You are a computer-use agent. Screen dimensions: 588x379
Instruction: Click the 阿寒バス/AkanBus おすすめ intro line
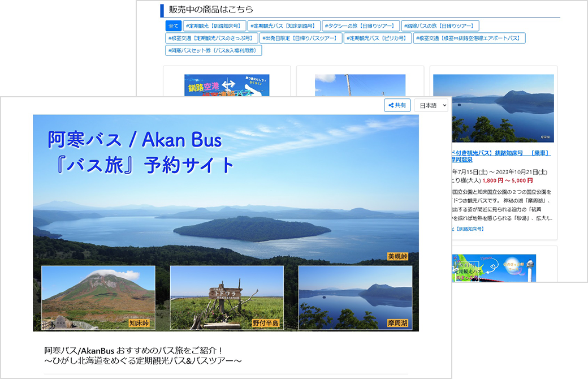click(x=133, y=351)
